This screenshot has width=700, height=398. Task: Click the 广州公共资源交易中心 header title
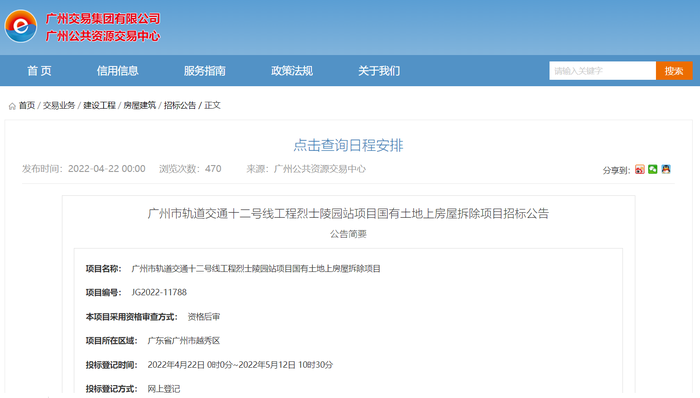pos(103,36)
